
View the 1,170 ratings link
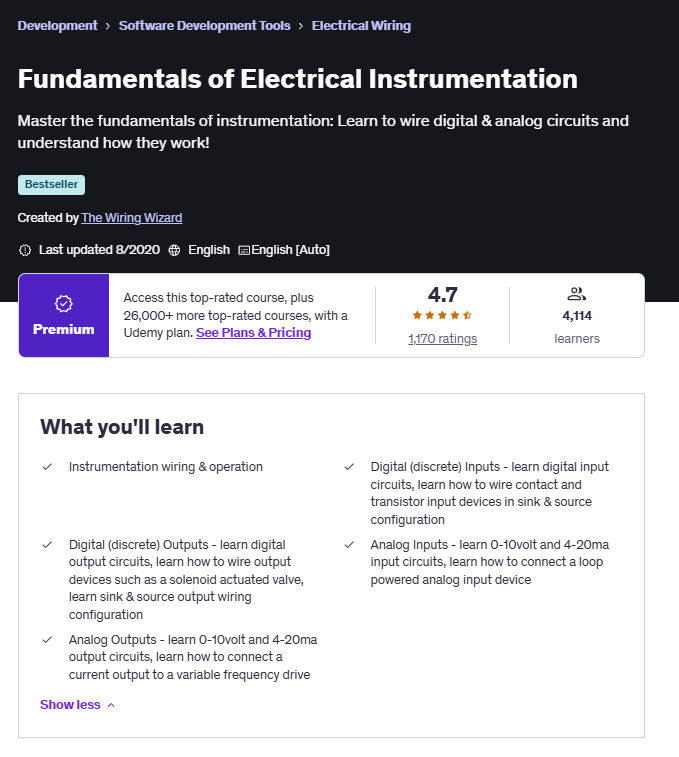tap(442, 339)
